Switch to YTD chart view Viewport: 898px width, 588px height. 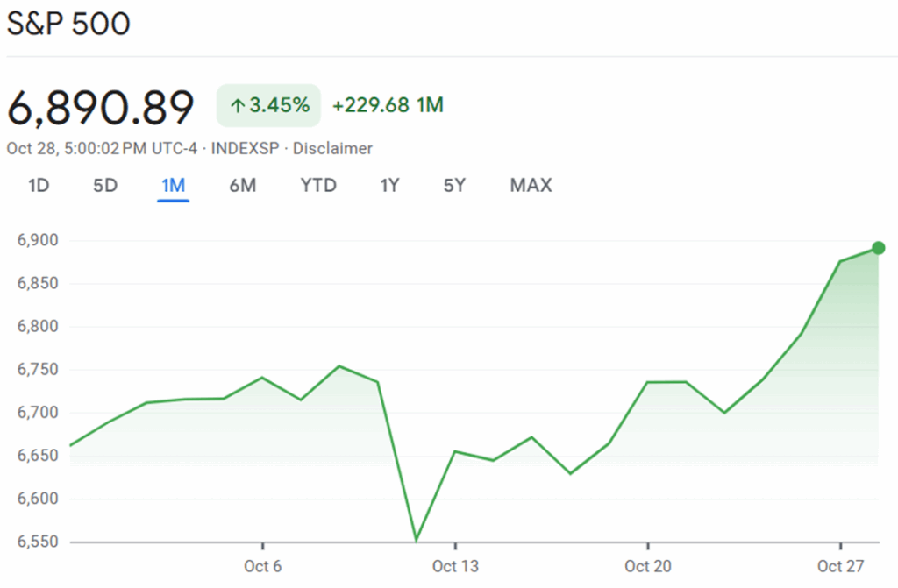[x=318, y=185]
